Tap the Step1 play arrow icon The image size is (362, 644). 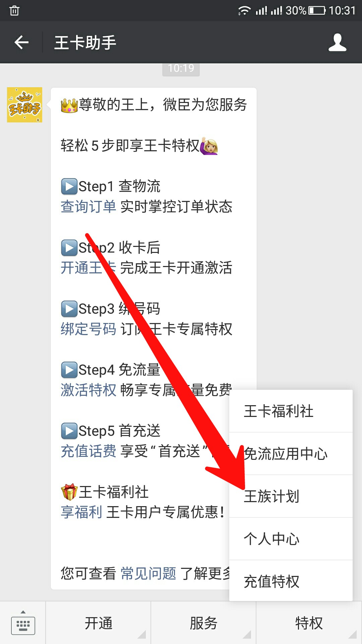click(69, 186)
